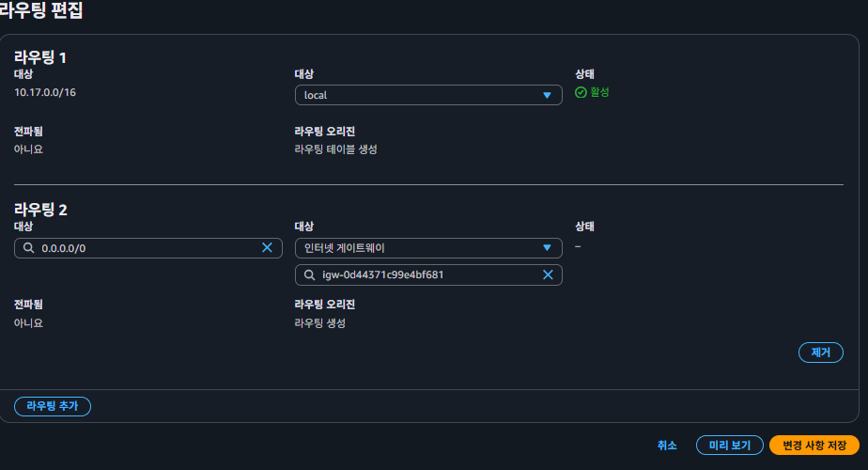Click the 라우팅 추가 button

coord(53,406)
